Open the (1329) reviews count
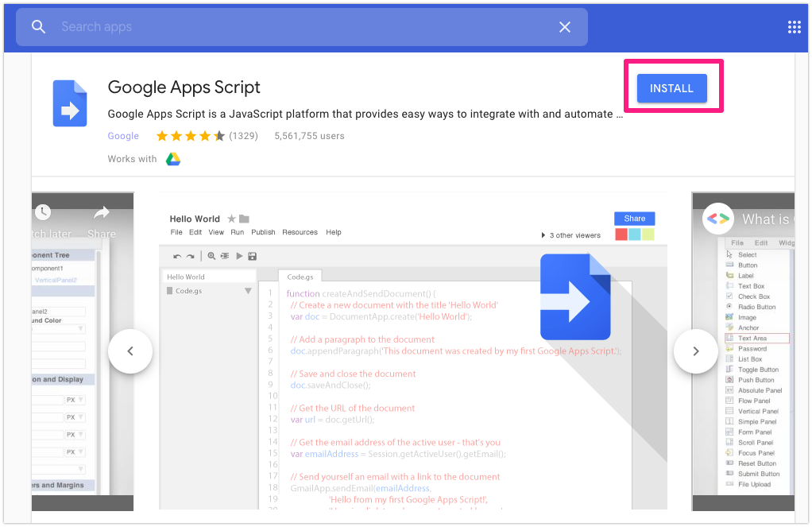Image resolution: width=812 pixels, height=527 pixels. [243, 136]
